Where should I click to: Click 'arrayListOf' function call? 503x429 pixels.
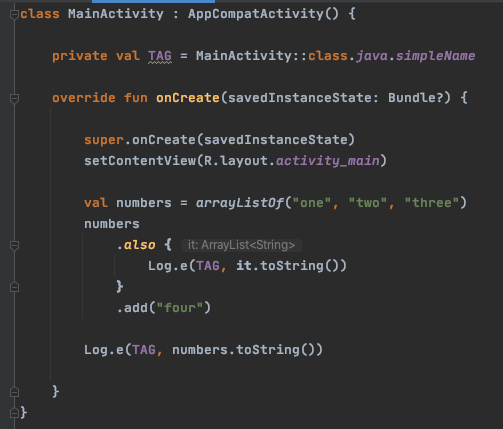(240, 203)
